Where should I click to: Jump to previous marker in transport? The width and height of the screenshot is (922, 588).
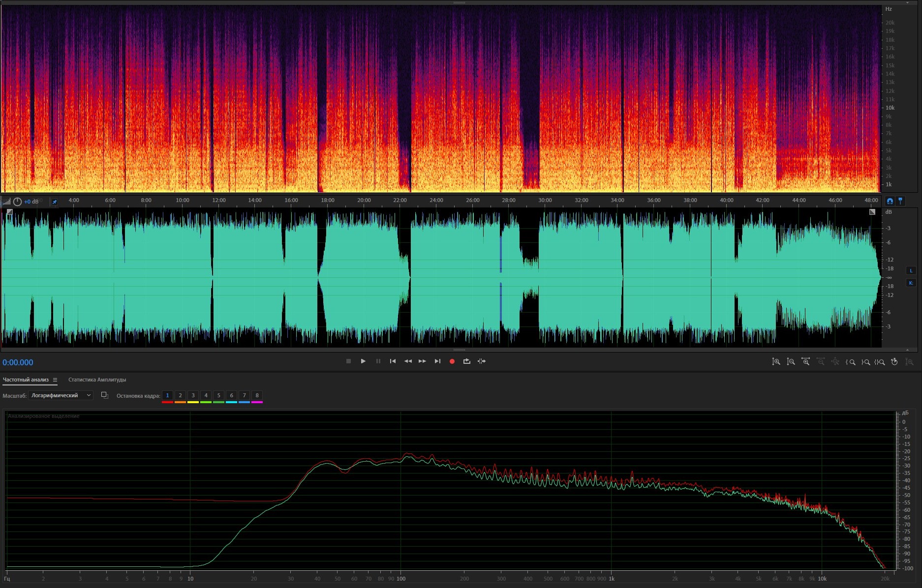[393, 361]
